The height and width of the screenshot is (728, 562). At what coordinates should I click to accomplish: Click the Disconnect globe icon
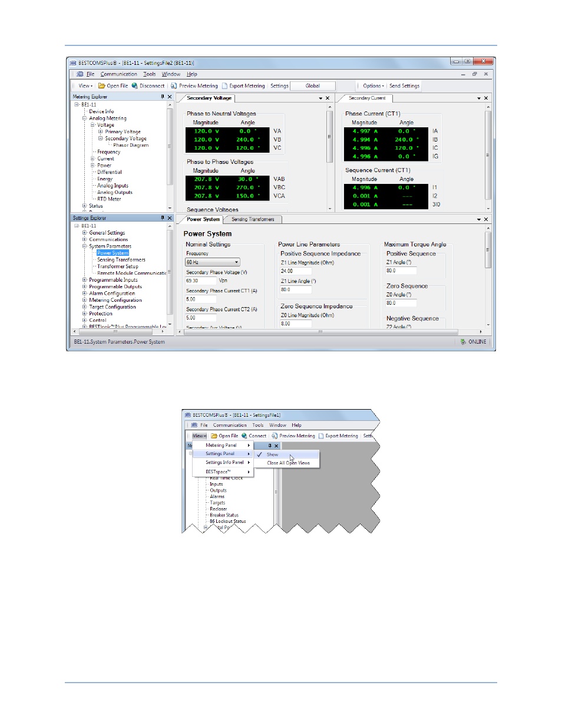(x=134, y=86)
